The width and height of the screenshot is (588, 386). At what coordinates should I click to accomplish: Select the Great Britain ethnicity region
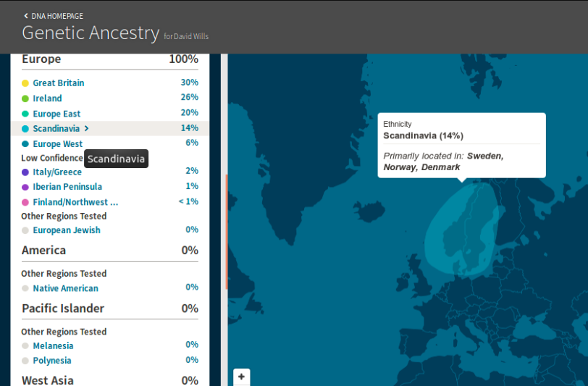tap(59, 83)
